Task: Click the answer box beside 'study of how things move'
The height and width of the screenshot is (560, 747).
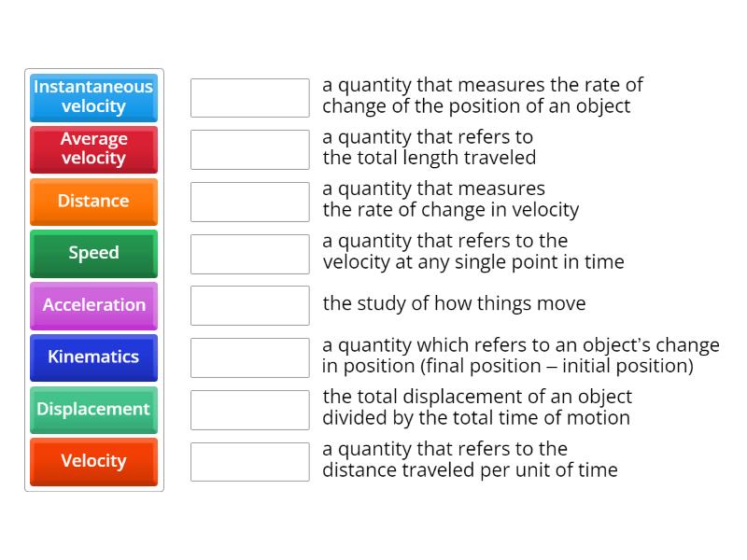Action: pyautogui.click(x=249, y=305)
